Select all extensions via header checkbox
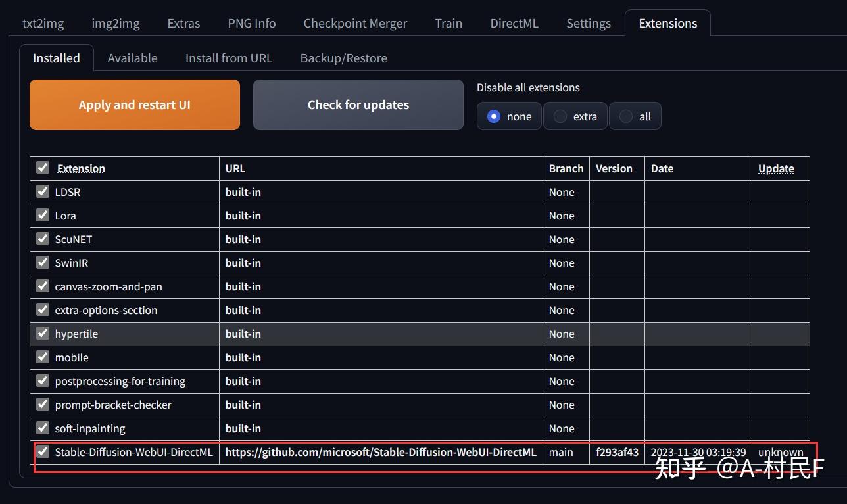Viewport: 847px width, 504px height. coord(42,168)
